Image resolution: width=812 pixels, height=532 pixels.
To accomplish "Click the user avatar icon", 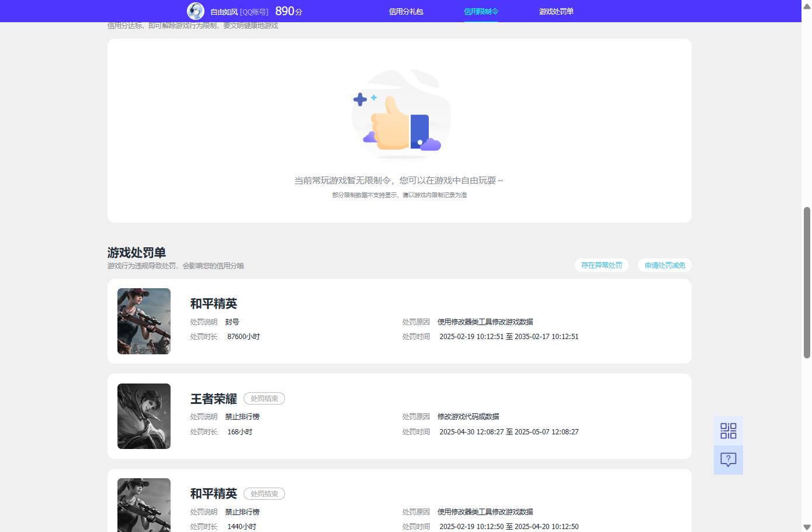I will click(196, 11).
